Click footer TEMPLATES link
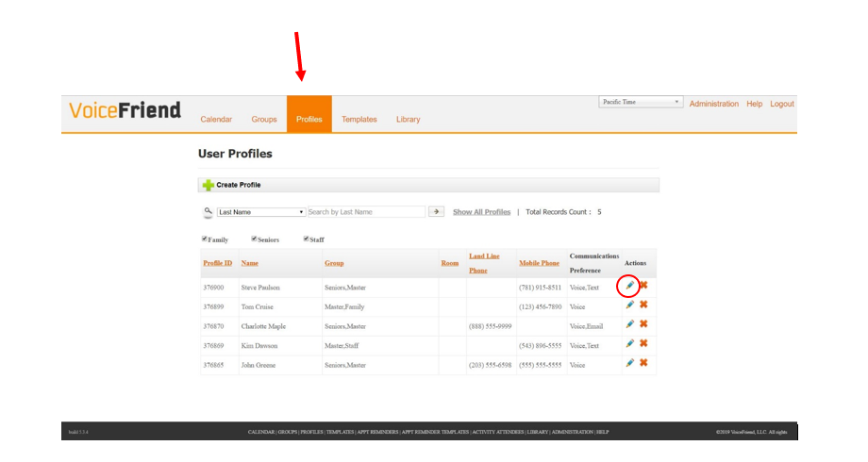868x462 pixels. click(x=340, y=432)
